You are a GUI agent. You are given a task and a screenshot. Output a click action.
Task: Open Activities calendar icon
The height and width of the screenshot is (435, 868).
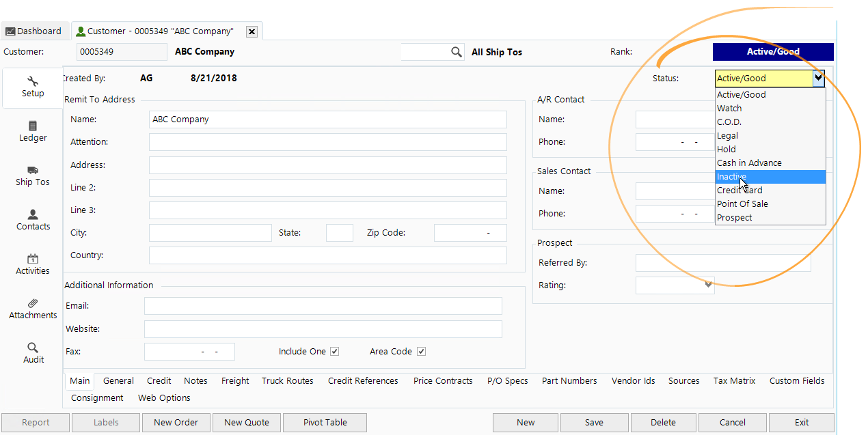(x=33, y=264)
